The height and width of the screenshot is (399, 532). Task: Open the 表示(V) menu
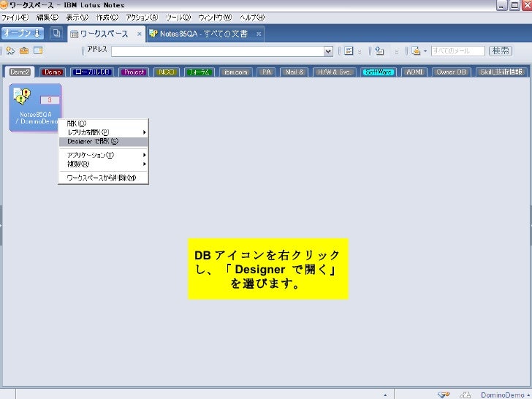[77, 18]
